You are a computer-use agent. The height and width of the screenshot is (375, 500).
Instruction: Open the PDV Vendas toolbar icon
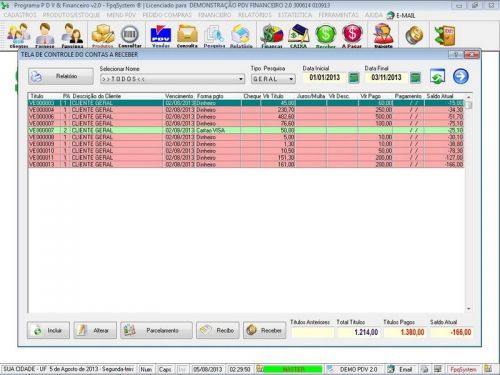(x=161, y=36)
